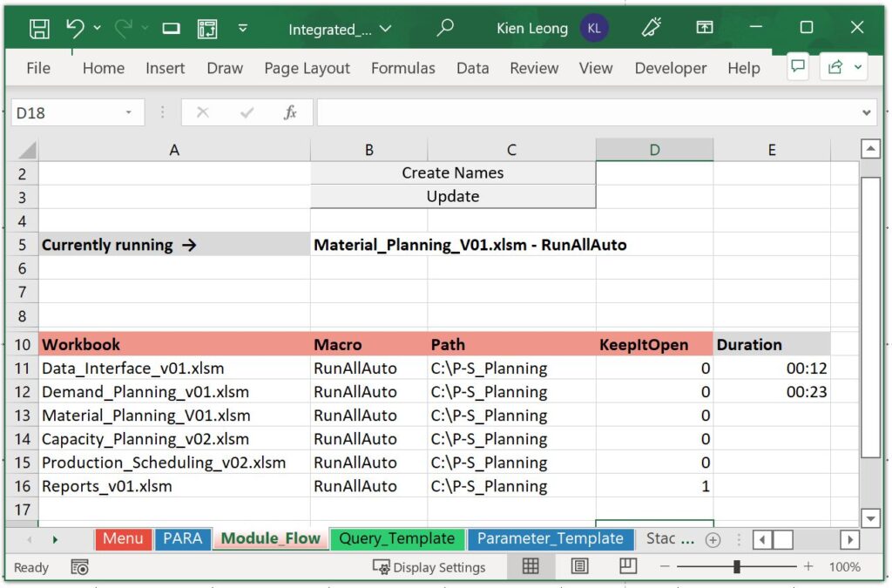Switch to the Menu sheet tab
The height and width of the screenshot is (588, 892).
click(123, 538)
